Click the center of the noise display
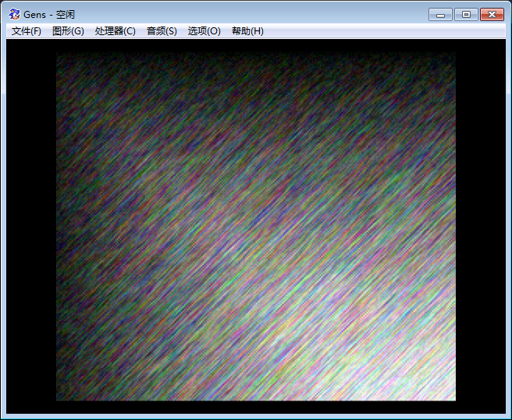 tap(256, 226)
